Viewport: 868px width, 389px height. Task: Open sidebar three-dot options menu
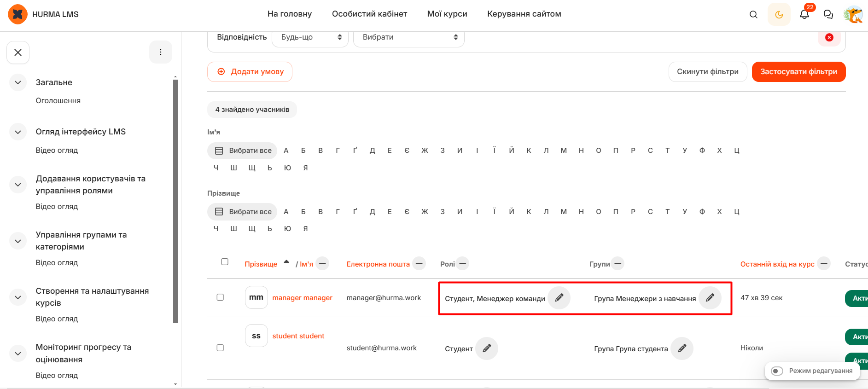pyautogui.click(x=161, y=52)
